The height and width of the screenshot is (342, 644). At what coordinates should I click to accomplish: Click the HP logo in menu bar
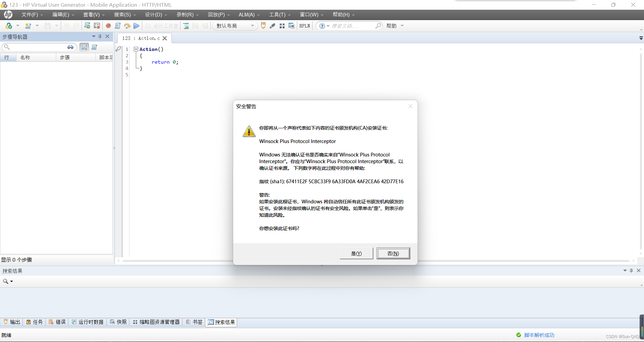click(8, 15)
